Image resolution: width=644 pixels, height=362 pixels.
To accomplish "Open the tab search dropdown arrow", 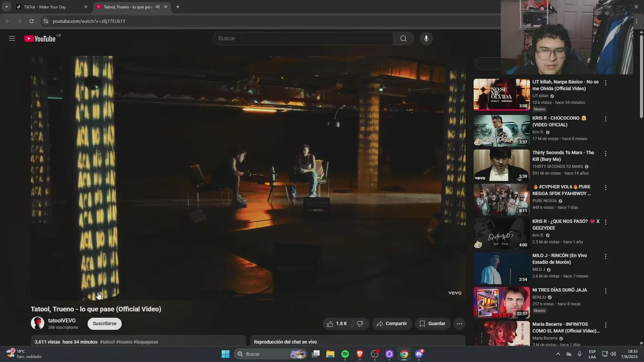I will [6, 7].
